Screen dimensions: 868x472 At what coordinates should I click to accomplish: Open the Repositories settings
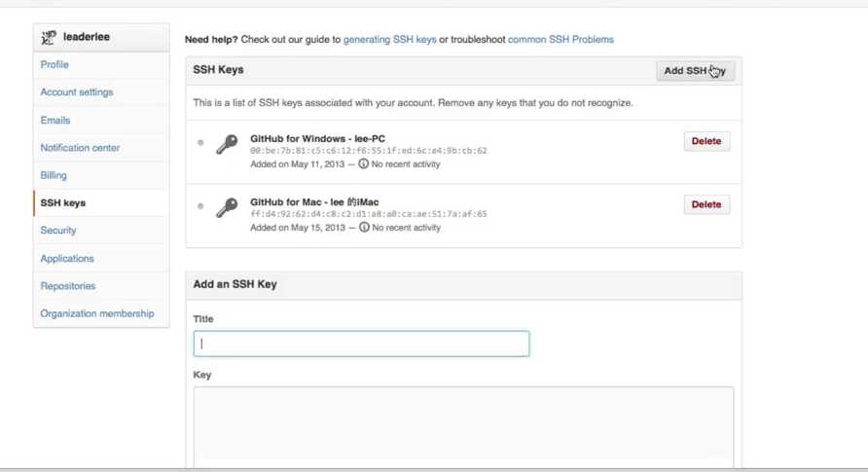(67, 286)
